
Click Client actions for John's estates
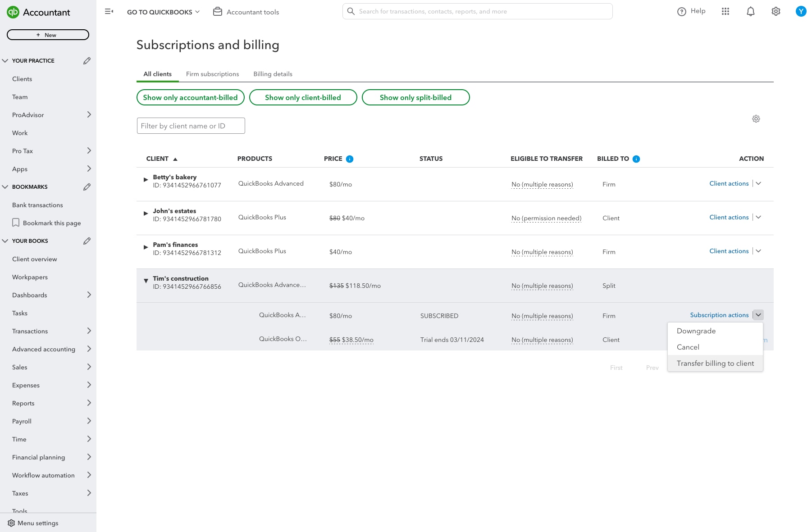[x=729, y=217]
